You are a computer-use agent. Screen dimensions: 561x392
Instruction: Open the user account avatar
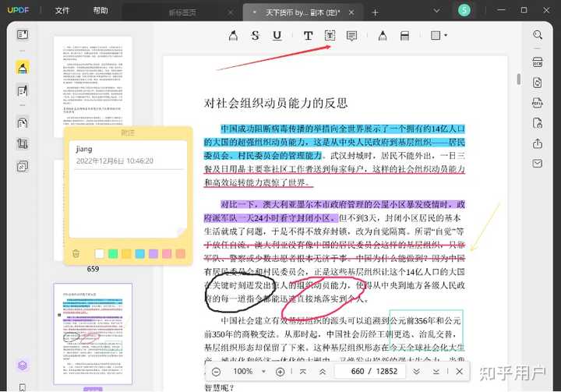click(x=464, y=10)
